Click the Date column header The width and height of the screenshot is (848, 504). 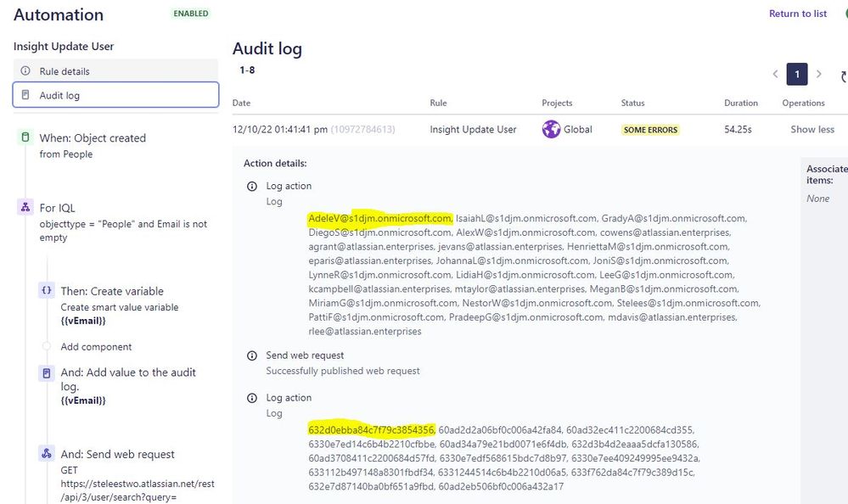tap(241, 103)
